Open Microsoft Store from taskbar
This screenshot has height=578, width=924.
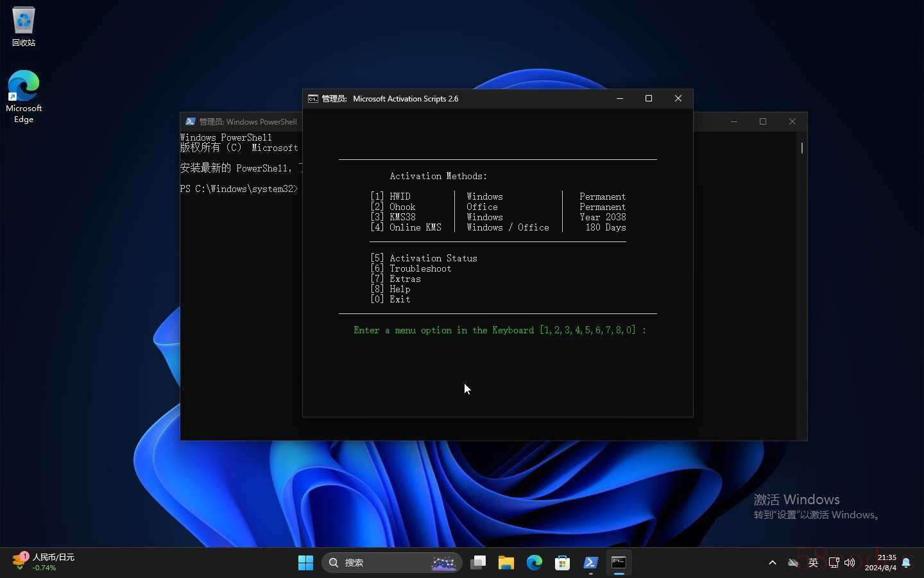(563, 563)
